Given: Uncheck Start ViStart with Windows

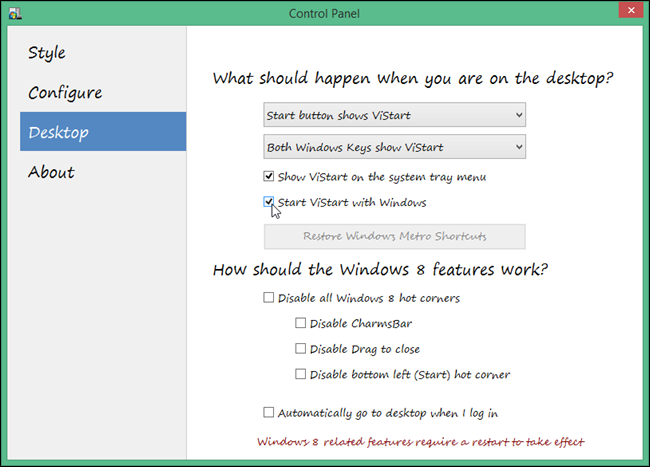Looking at the screenshot, I should 269,202.
